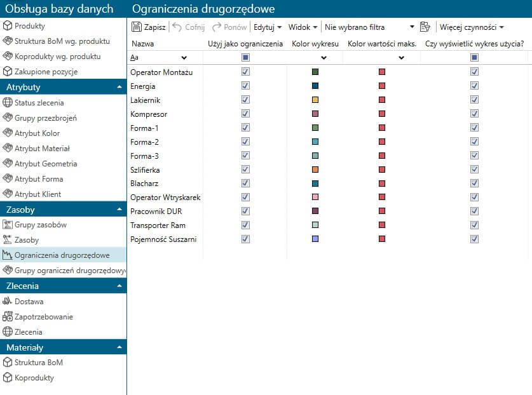This screenshot has height=395, width=532.
Task: Click the Ponów button label
Action: 235,27
